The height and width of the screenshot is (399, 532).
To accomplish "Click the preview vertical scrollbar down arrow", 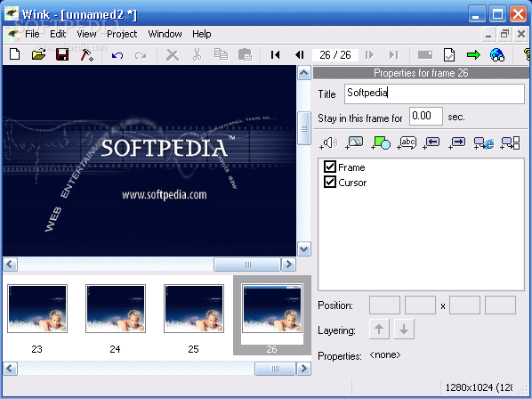I will click(303, 249).
